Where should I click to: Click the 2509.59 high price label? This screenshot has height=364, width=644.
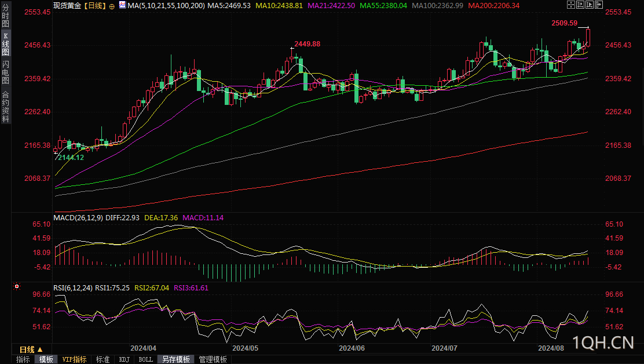click(564, 23)
